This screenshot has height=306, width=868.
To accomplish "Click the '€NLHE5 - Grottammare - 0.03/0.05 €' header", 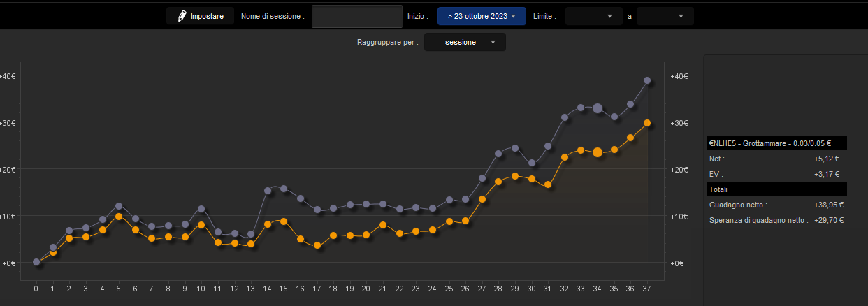I will click(x=776, y=143).
